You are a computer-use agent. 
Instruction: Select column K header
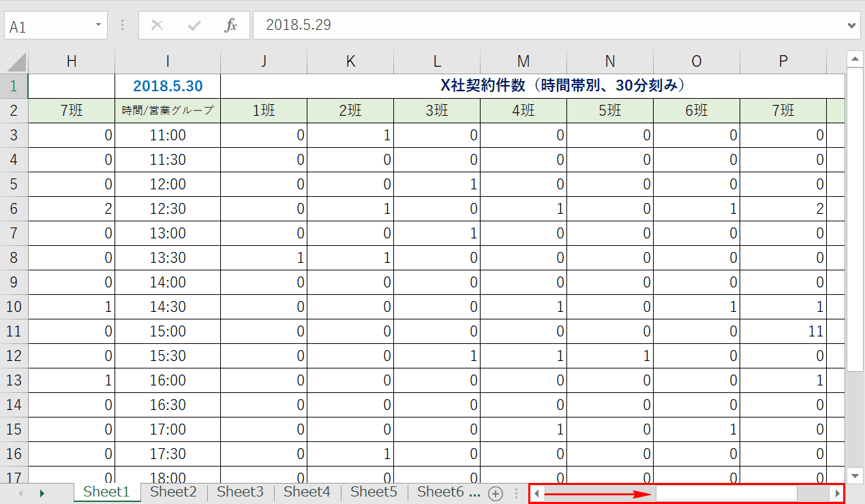click(x=350, y=61)
